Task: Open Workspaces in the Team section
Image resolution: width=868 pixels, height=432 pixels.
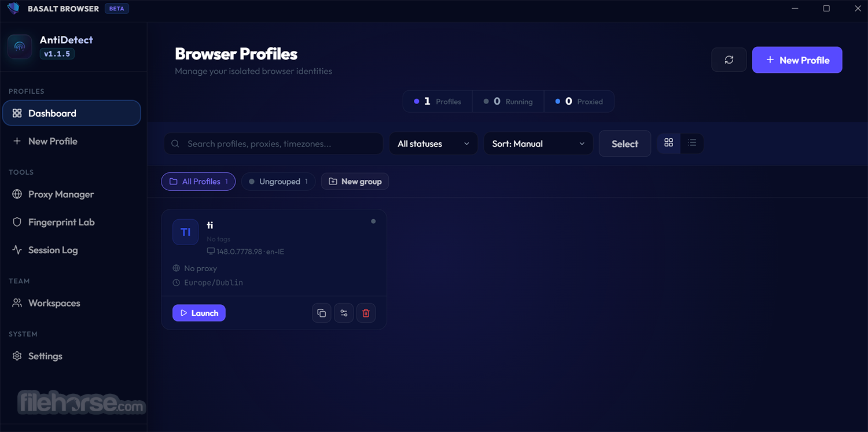Action: tap(72, 303)
